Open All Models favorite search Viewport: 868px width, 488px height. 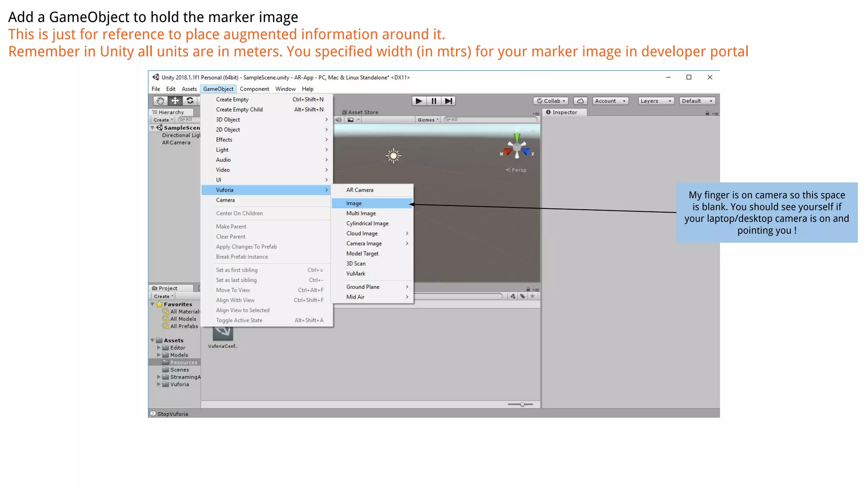pyautogui.click(x=179, y=319)
